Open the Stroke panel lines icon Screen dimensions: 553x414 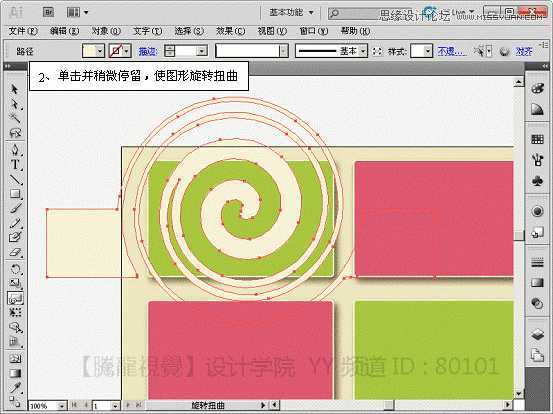pyautogui.click(x=537, y=262)
